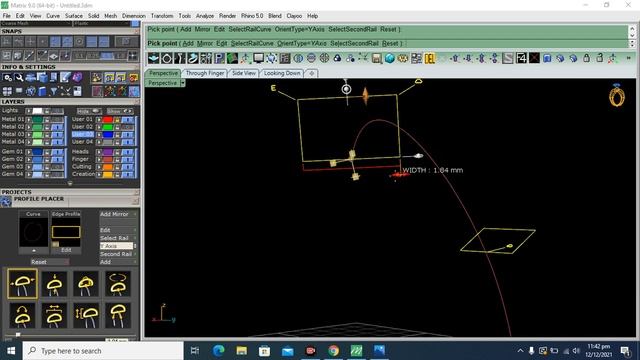Click the wrench magnifier icon in Info & Settings
640x360 pixels.
coord(19,78)
